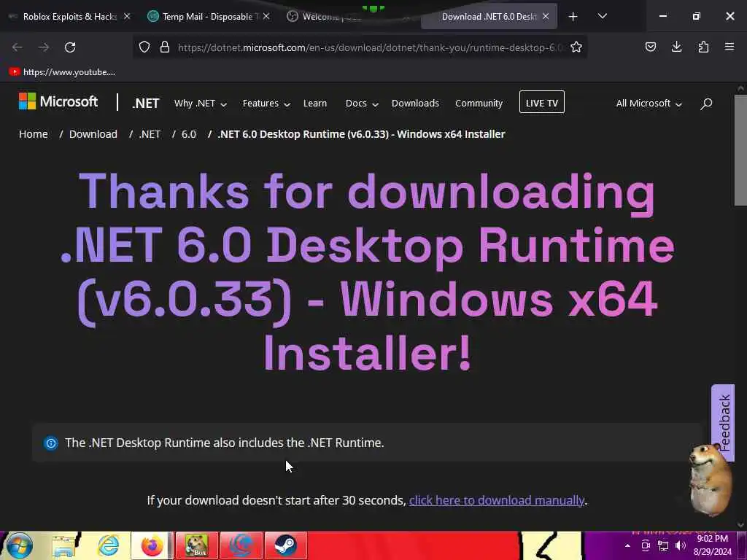Open the Downloads nav item
747x560 pixels.
tap(415, 104)
